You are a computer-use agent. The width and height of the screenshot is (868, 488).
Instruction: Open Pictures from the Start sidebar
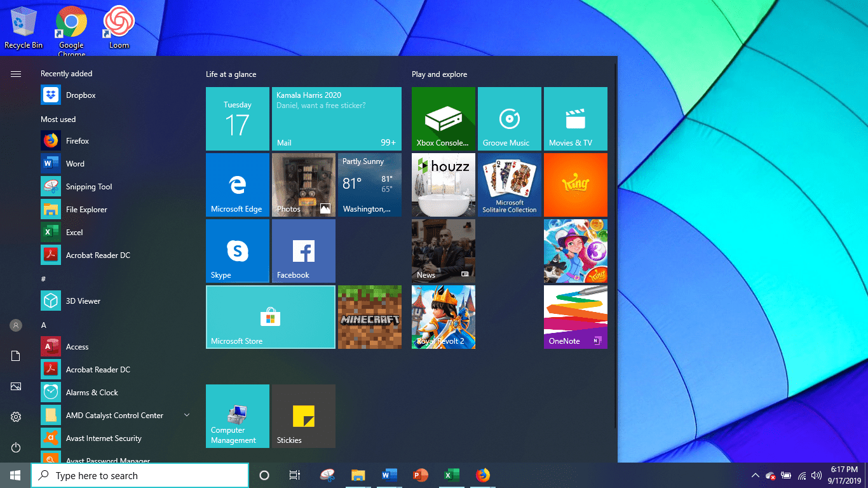[16, 386]
